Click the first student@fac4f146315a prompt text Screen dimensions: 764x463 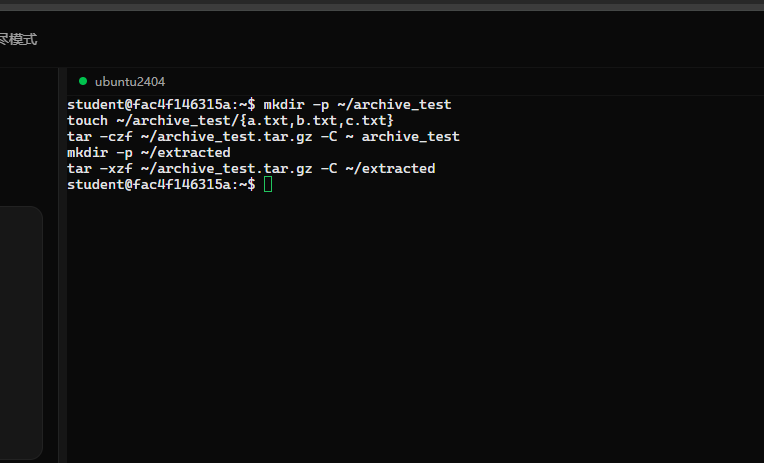161,104
